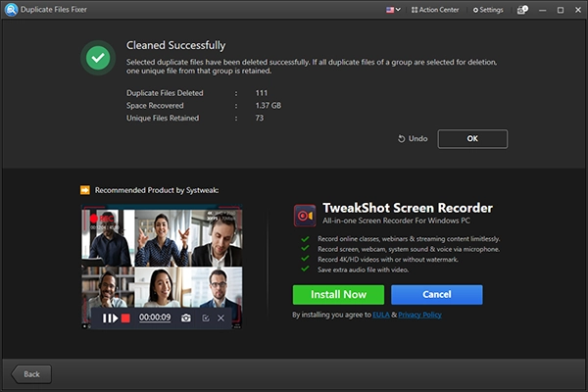Close the Duplicate Files Fixer window
The width and height of the screenshot is (588, 392).
coord(578,10)
